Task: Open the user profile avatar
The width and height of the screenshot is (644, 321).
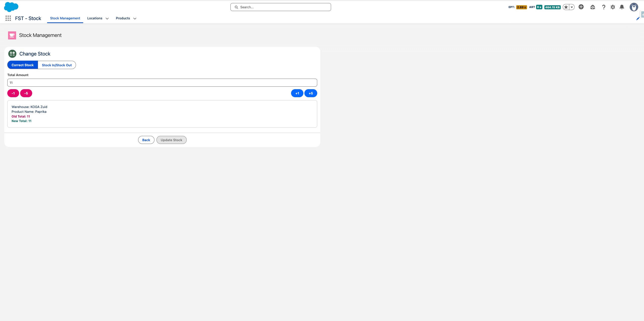Action: point(634,7)
